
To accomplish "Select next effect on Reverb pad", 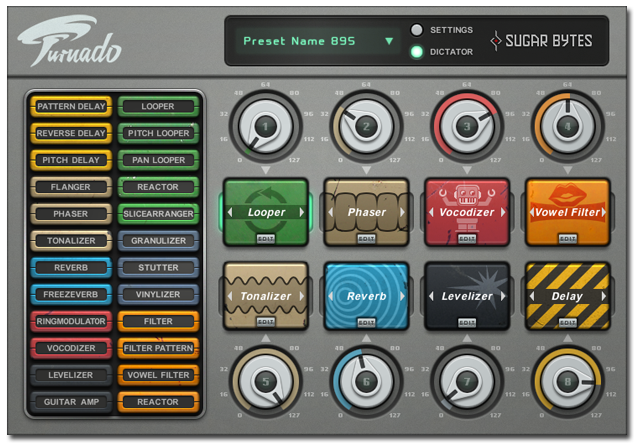I will pyautogui.click(x=402, y=296).
